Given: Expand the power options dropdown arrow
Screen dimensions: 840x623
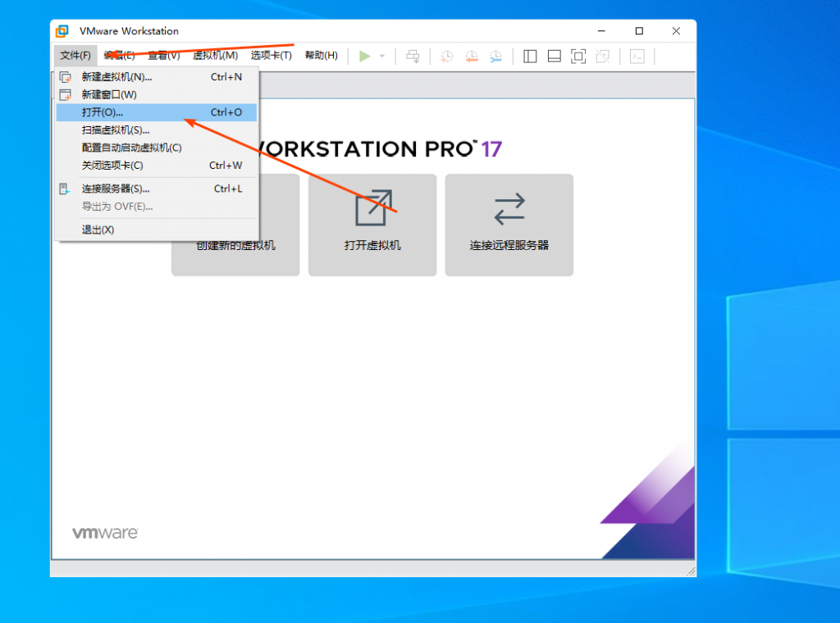Looking at the screenshot, I should click(x=382, y=57).
